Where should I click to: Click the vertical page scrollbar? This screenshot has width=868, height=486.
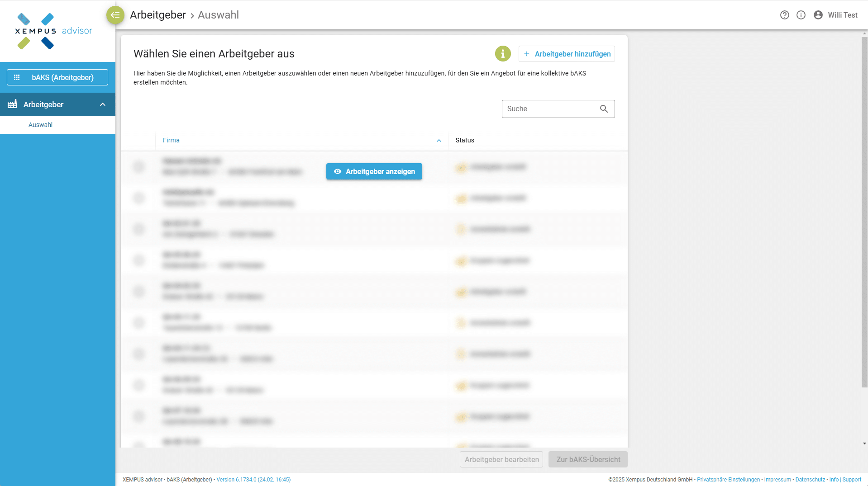point(864,212)
